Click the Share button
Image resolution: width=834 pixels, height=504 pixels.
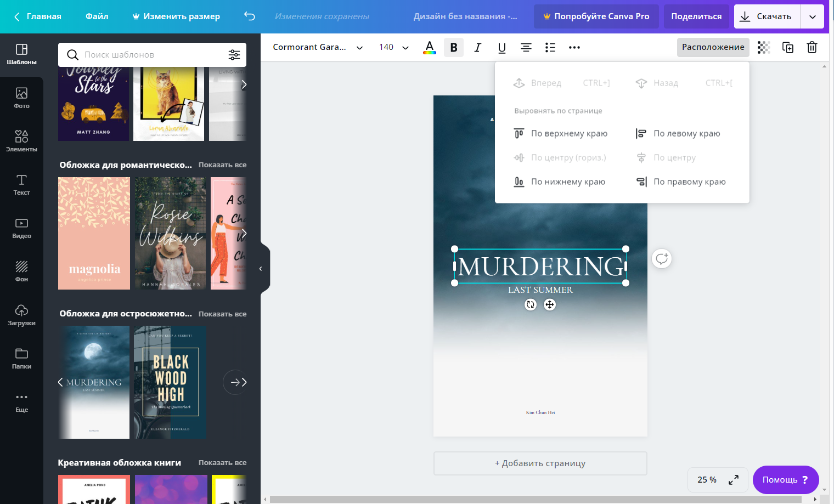coord(696,16)
